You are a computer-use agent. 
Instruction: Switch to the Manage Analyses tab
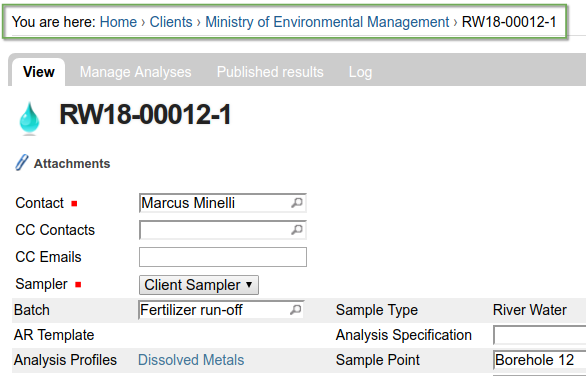135,72
